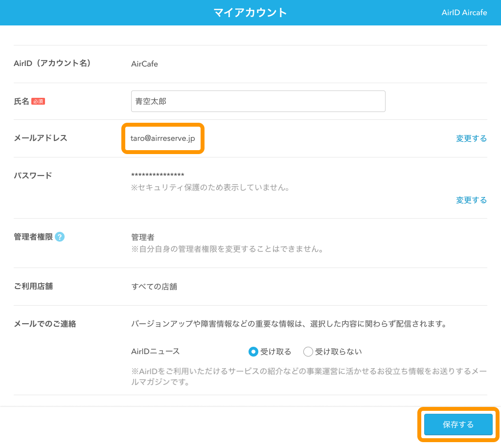Click the email taro@airreserve.jp

pyautogui.click(x=162, y=138)
